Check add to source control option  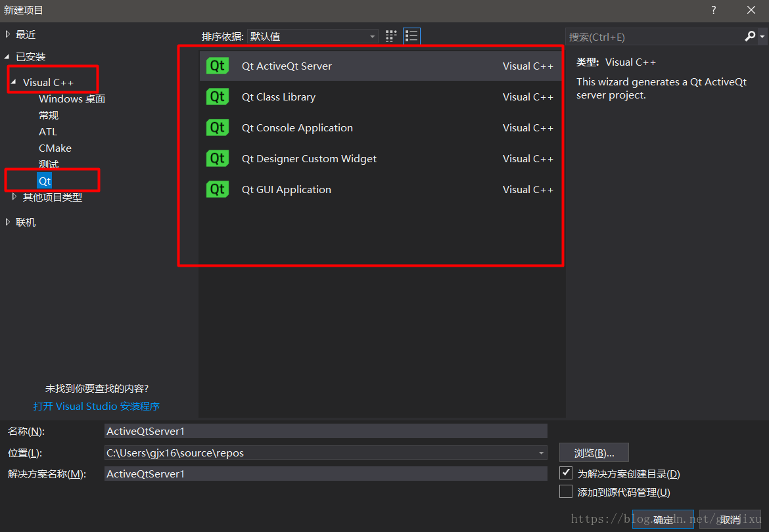[566, 491]
